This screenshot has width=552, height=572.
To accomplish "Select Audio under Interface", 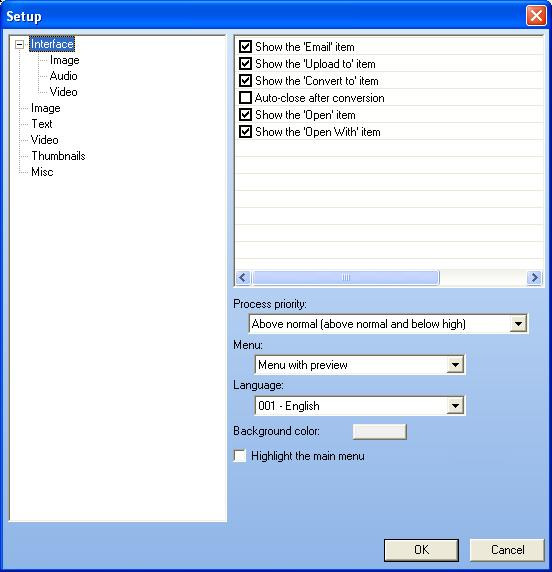I will (63, 76).
